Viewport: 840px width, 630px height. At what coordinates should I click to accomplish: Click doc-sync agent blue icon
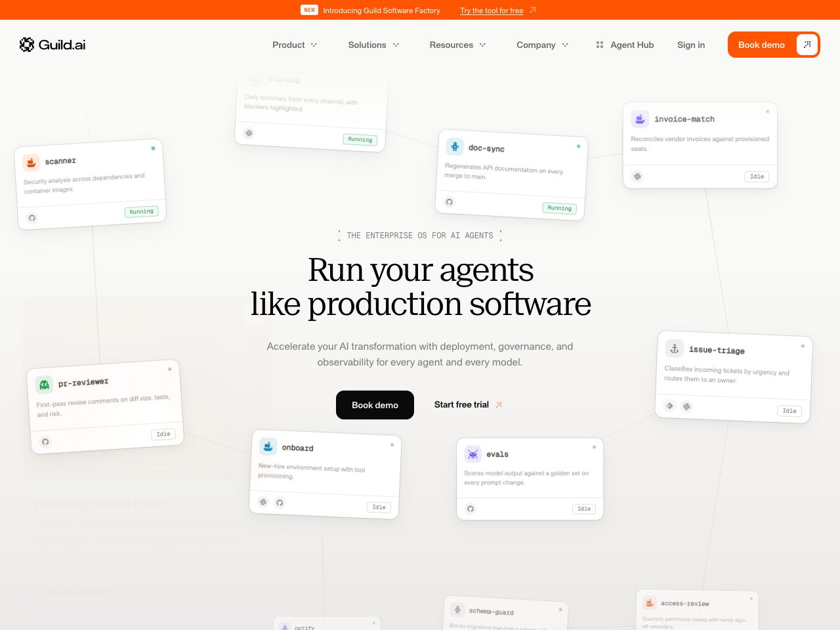[x=455, y=146]
